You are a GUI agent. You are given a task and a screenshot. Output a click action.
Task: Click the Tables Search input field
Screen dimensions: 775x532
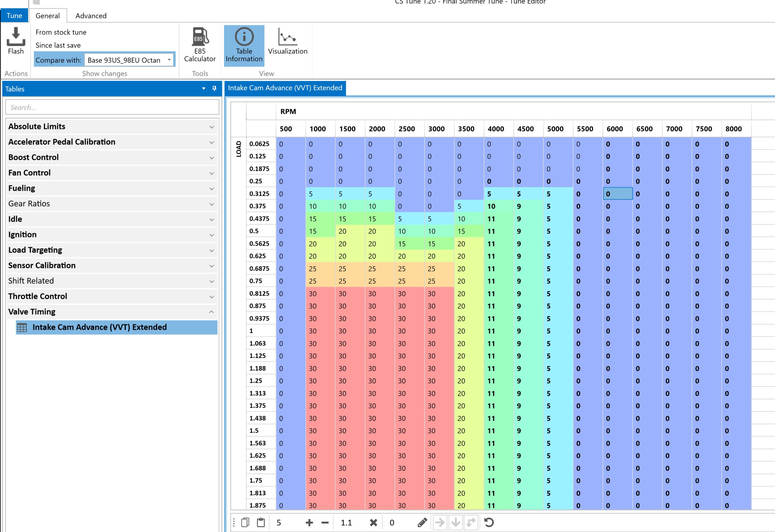(x=112, y=107)
